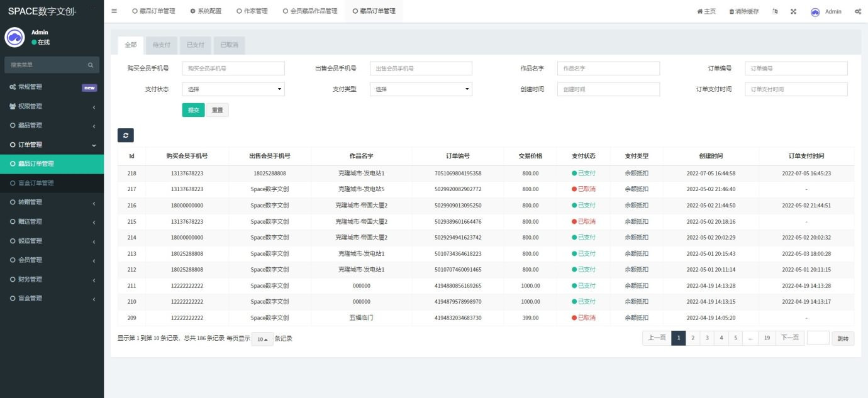868x398 pixels.
Task: Focus the 订单编号 input field
Action: tap(796, 69)
